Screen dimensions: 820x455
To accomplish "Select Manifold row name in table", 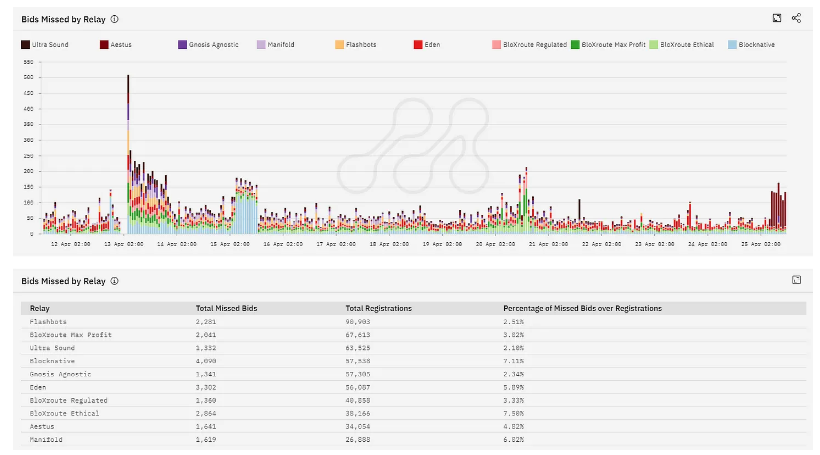I will pyautogui.click(x=46, y=440).
